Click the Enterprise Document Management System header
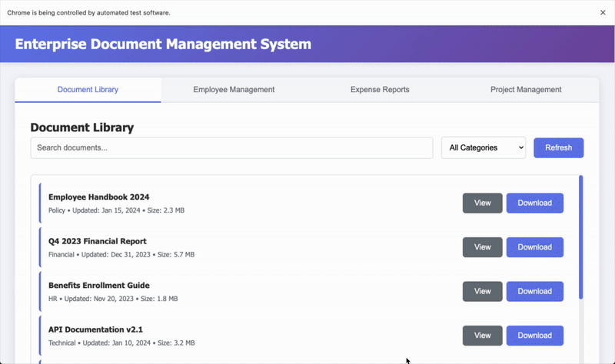615x364 pixels. [163, 44]
